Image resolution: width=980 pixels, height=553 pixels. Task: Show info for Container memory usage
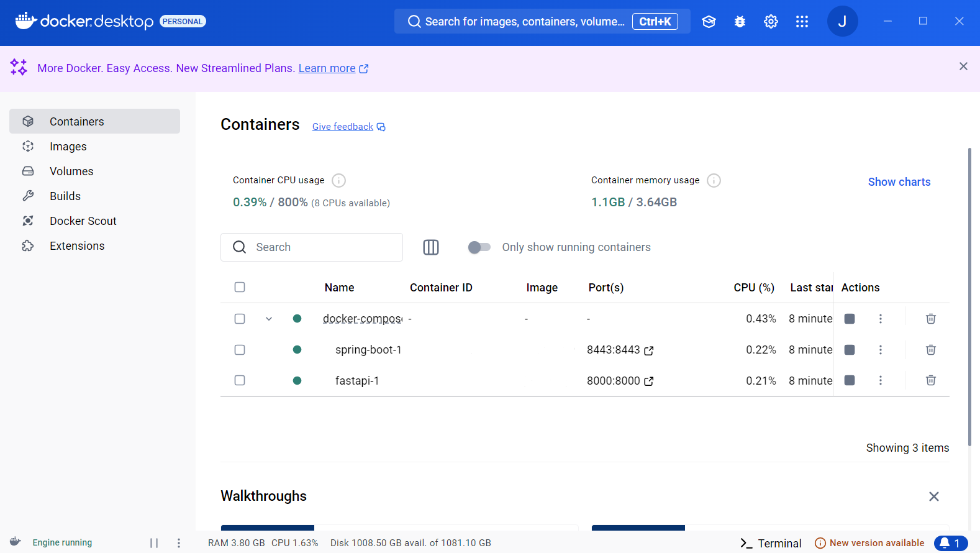(714, 180)
